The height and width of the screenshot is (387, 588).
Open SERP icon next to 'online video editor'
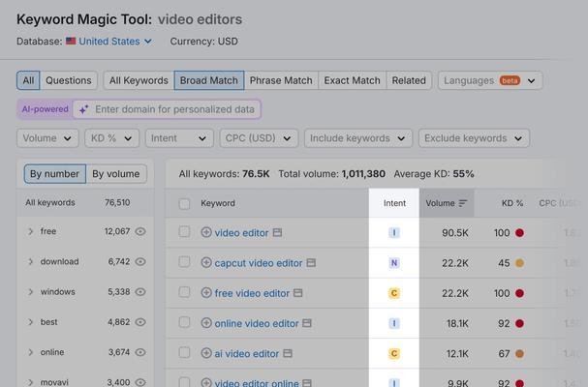[x=307, y=323]
